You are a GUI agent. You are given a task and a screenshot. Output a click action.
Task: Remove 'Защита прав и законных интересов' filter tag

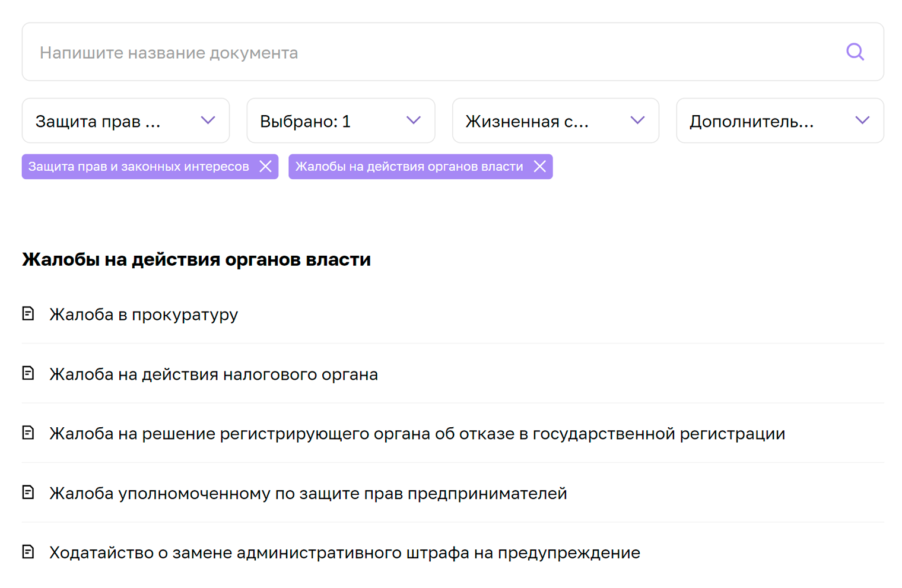pyautogui.click(x=265, y=167)
